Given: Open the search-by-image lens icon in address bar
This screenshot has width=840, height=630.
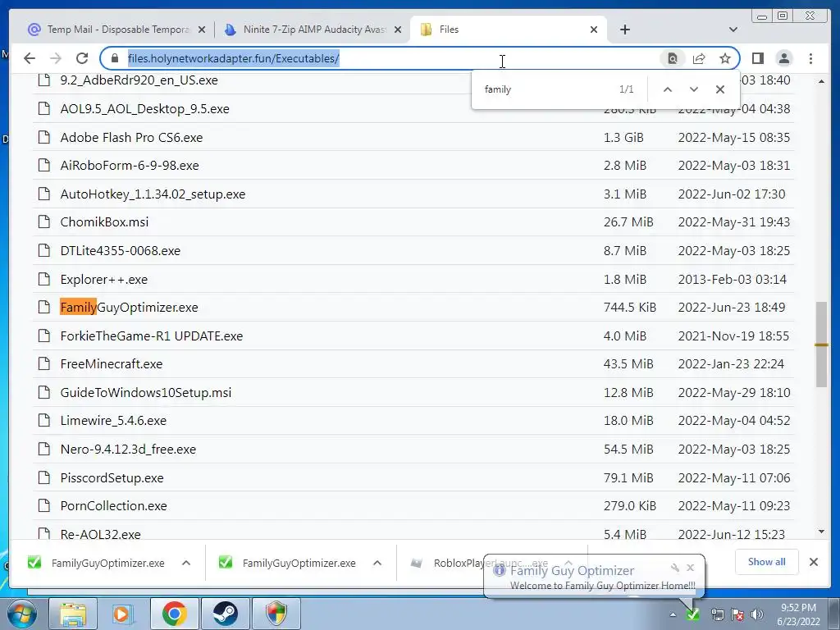Looking at the screenshot, I should point(673,58).
